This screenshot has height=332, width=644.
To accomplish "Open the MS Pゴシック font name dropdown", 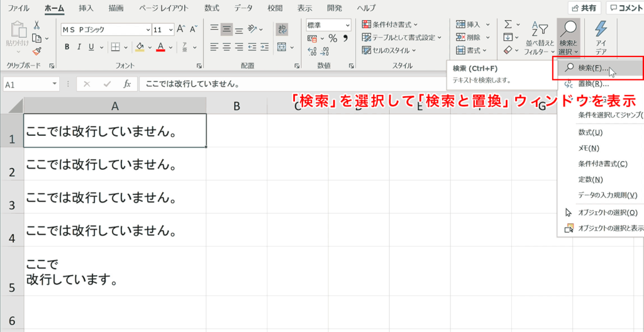I will [148, 30].
